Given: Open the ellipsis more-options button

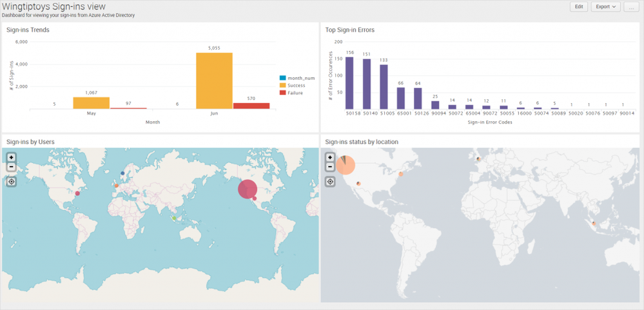Looking at the screenshot, I should coord(631,6).
